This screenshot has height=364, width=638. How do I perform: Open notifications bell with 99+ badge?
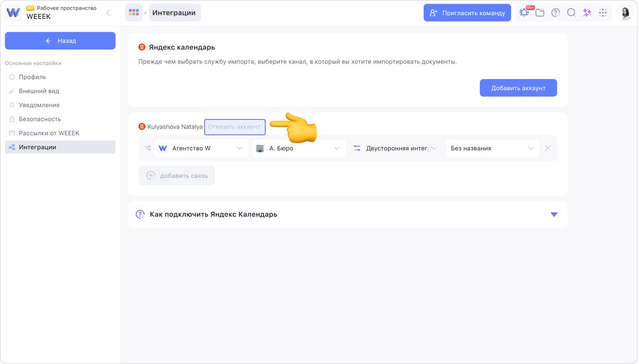click(x=524, y=13)
